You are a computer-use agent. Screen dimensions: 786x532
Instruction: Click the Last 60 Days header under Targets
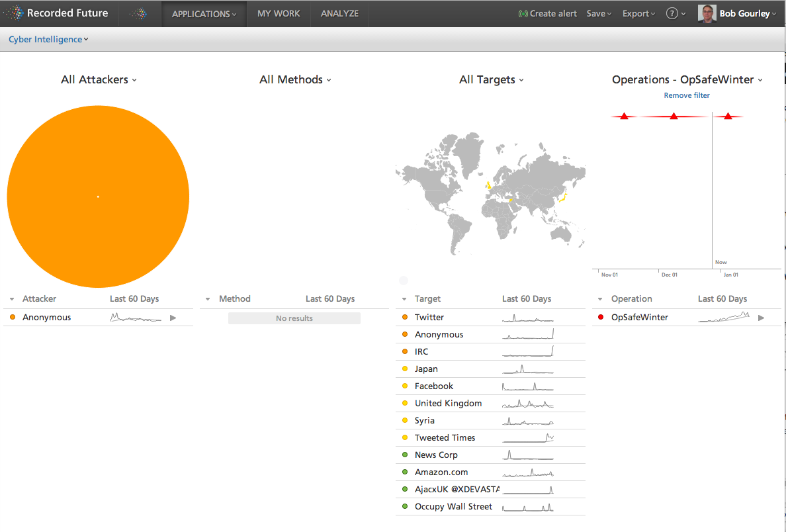[x=527, y=299]
